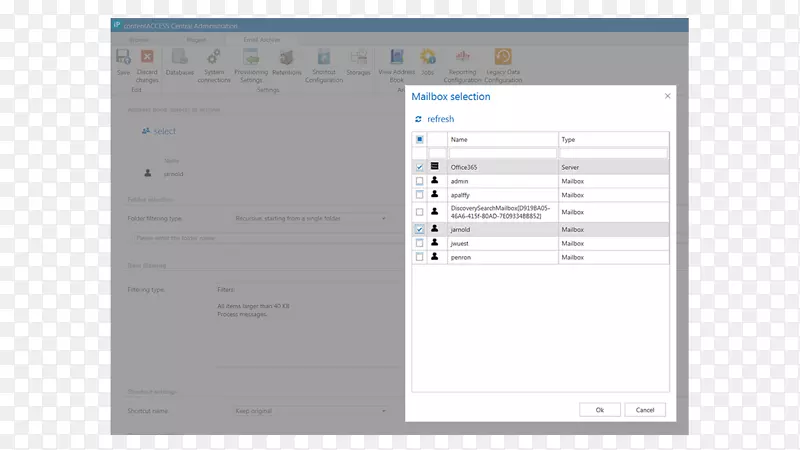Click the DiscoverySearchMailbox user icon

coord(435,211)
